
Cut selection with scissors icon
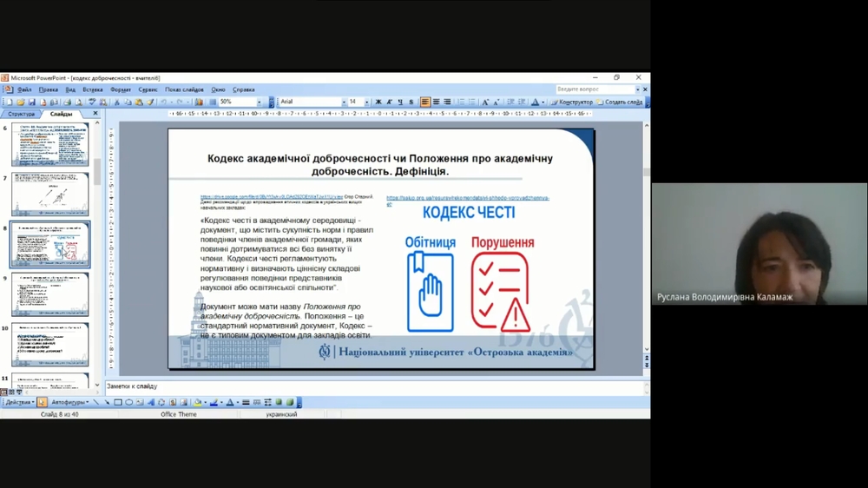coord(117,102)
